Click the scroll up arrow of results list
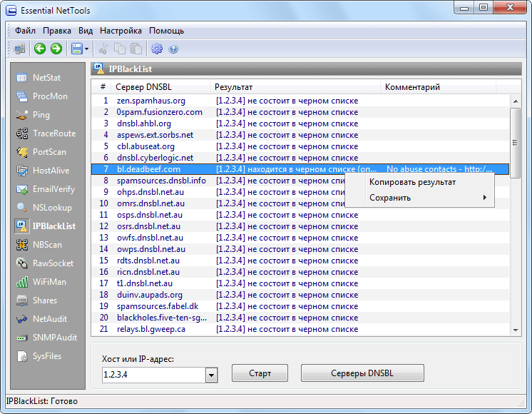 click(516, 101)
